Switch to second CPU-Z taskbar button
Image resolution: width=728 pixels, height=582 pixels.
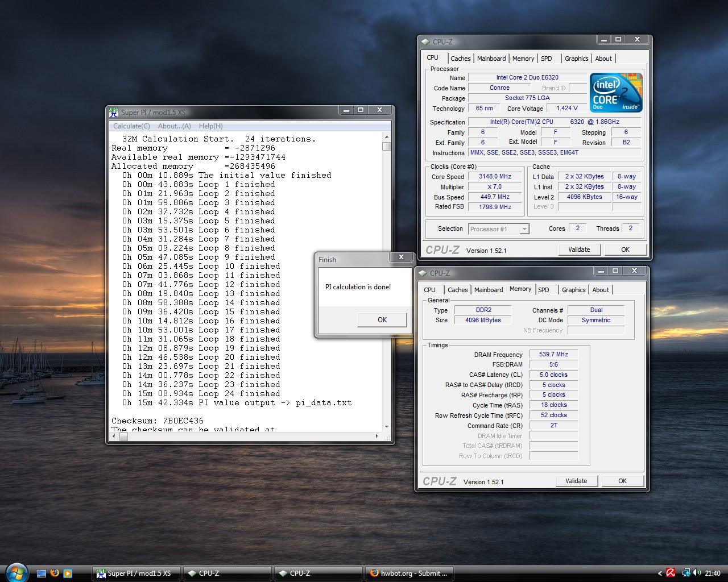click(x=318, y=573)
